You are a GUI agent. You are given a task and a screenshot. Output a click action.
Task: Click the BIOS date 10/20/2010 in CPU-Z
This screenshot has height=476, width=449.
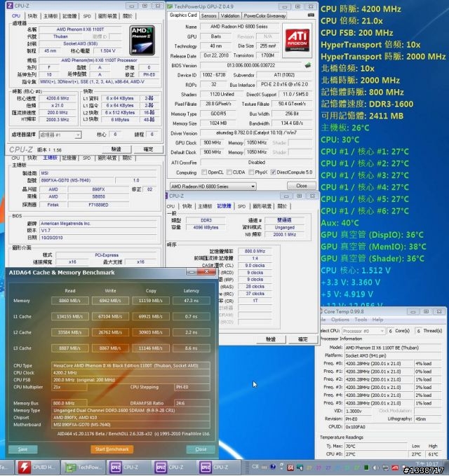98,238
